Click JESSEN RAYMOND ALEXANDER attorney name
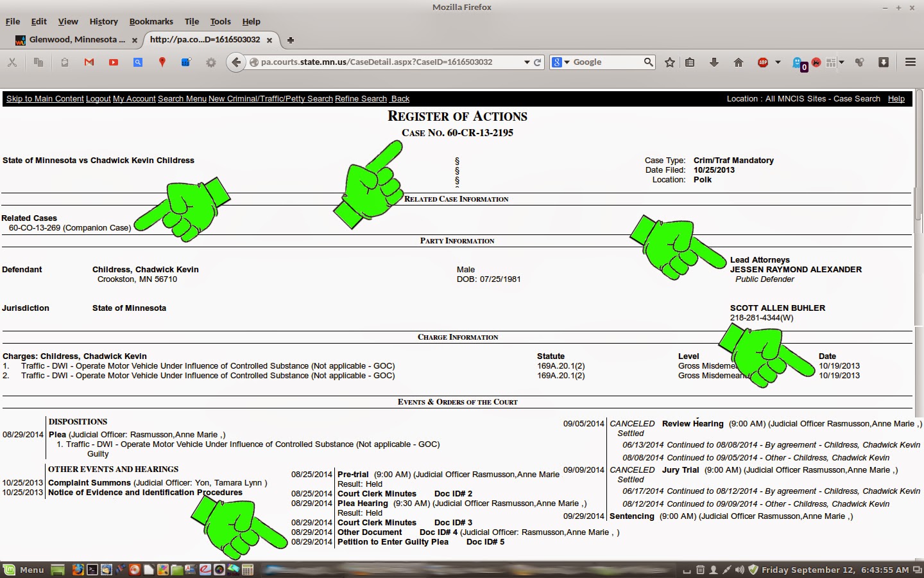 pos(796,270)
